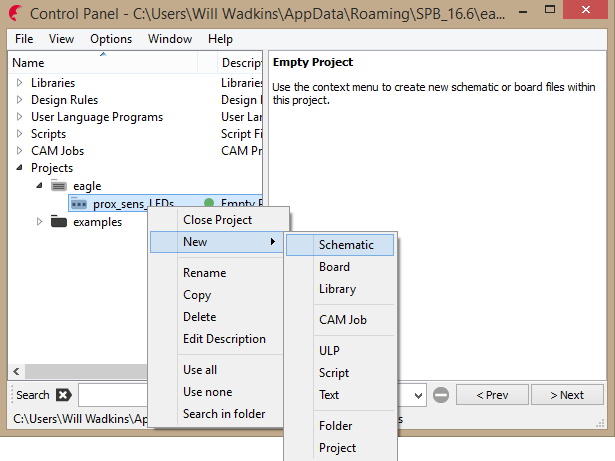Select the Libraries row
The height and width of the screenshot is (461, 615).
click(135, 83)
